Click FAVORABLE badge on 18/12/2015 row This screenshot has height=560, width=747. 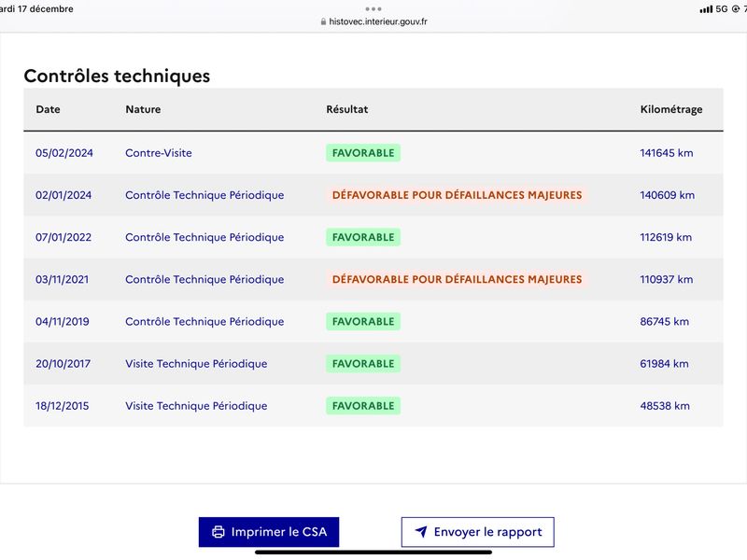(x=363, y=406)
